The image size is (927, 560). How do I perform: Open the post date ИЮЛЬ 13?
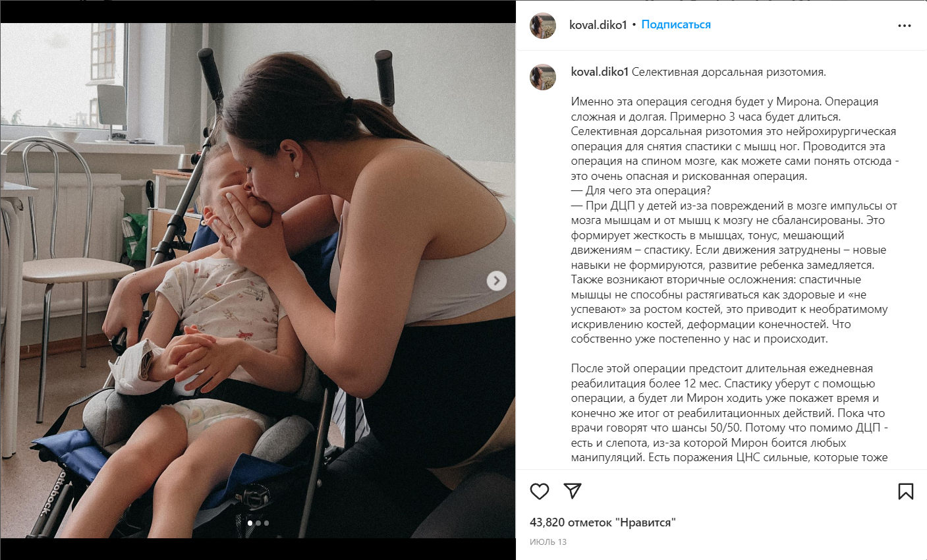click(548, 542)
